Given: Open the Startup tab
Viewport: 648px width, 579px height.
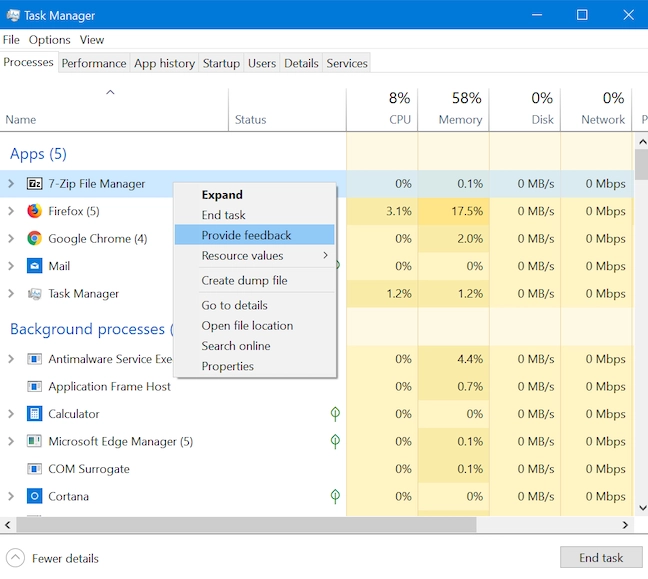Looking at the screenshot, I should (221, 63).
